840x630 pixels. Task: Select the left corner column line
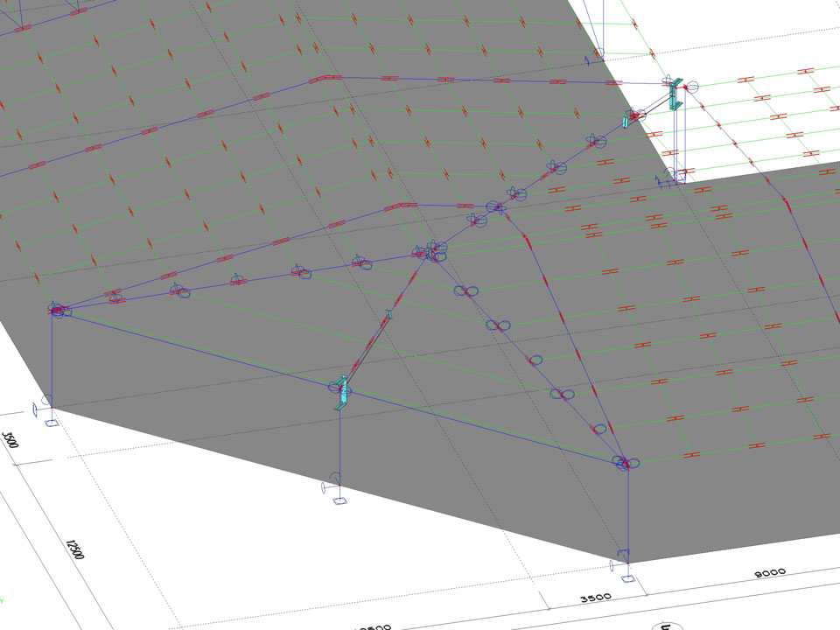click(x=52, y=359)
